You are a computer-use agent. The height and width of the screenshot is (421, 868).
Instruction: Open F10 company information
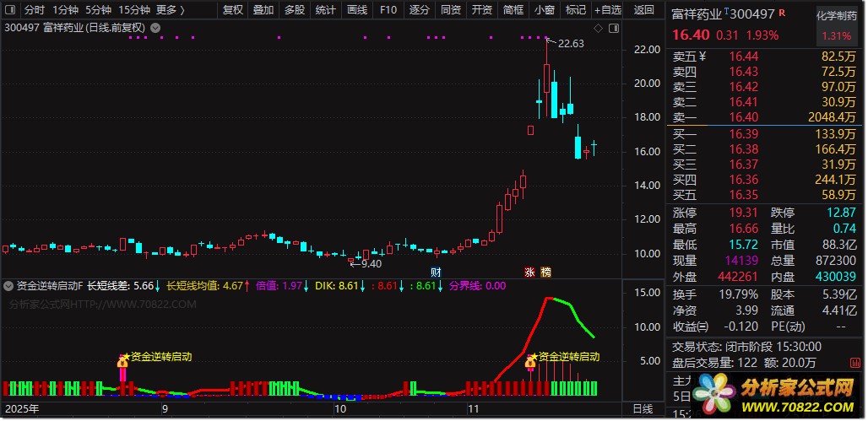[388, 9]
